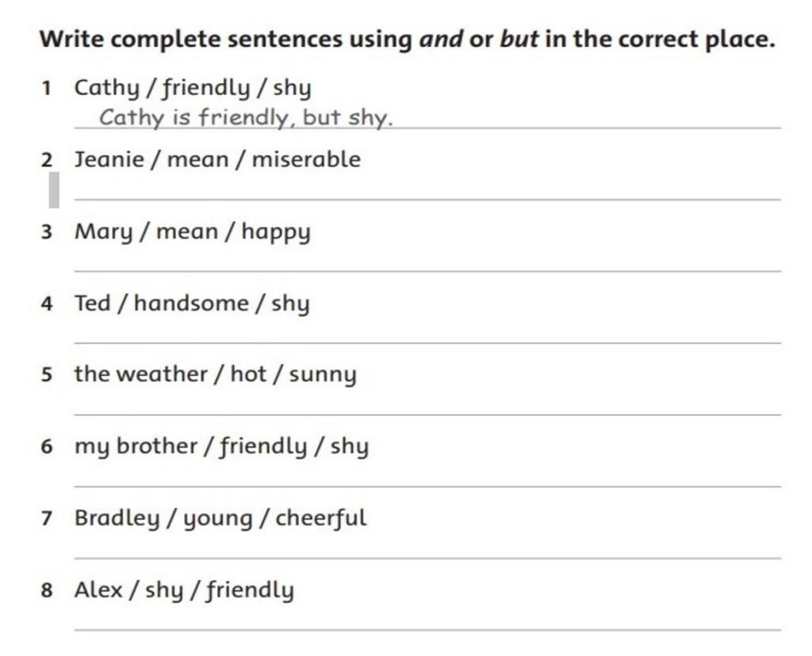Click the prompt 'the weather / hot / sunny'
812x656 pixels.
(216, 374)
